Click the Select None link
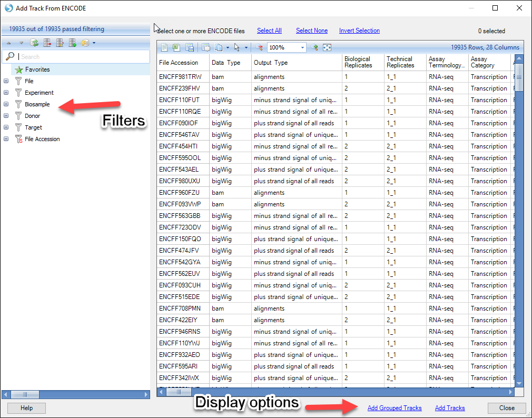532x418 pixels. (312, 31)
